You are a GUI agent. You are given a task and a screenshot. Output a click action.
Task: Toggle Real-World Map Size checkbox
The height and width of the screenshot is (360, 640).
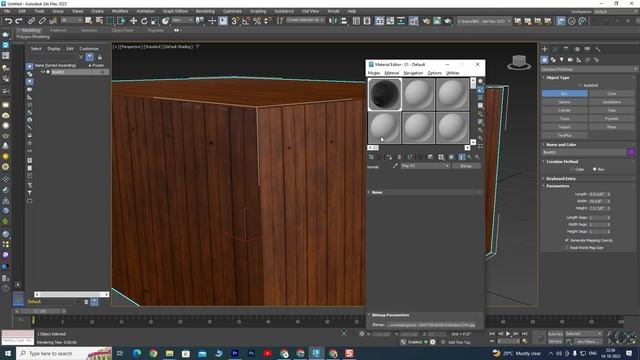click(567, 247)
